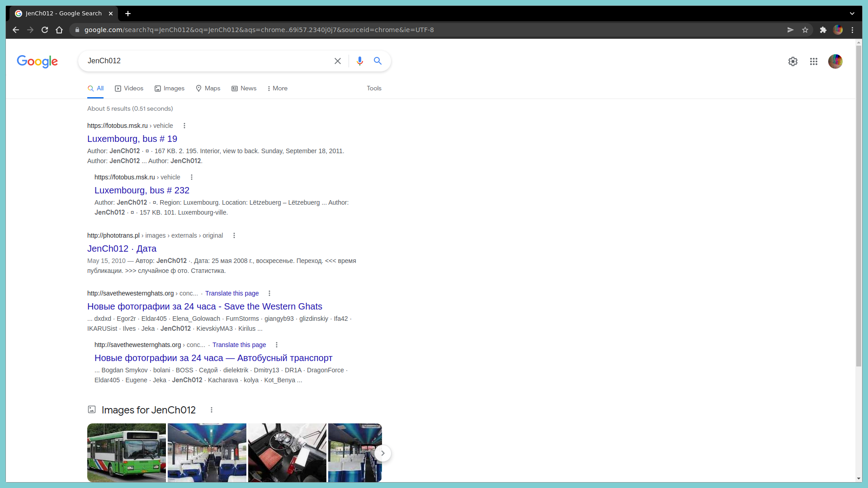
Task: Open three-dot menu beside Images for JenCh012
Action: pyautogui.click(x=212, y=410)
